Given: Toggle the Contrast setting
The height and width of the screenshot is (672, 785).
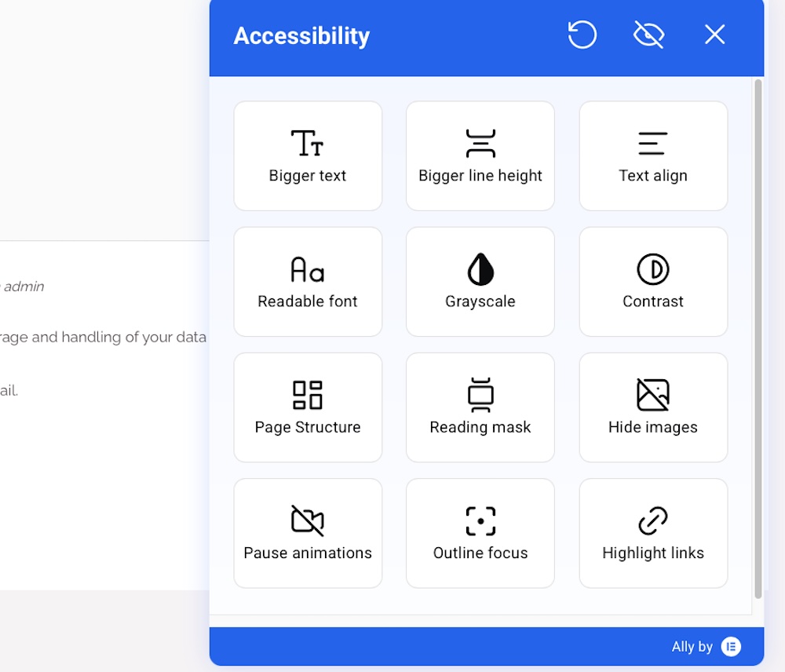Looking at the screenshot, I should 652,282.
